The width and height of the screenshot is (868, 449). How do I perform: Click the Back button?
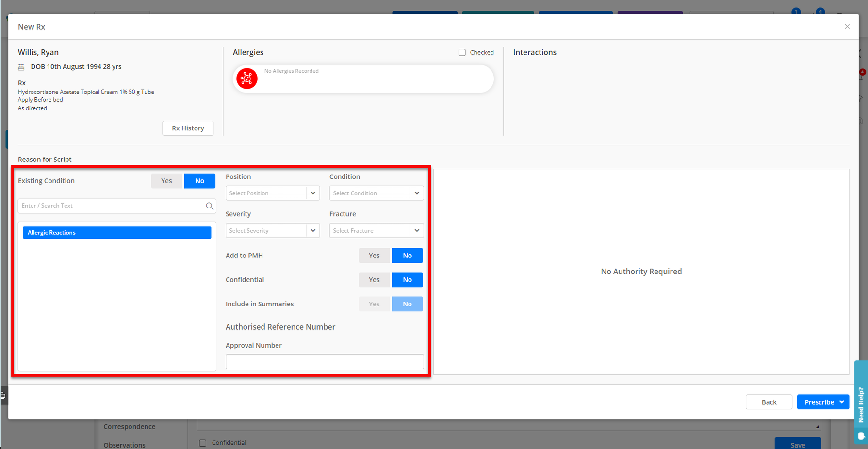coord(769,402)
